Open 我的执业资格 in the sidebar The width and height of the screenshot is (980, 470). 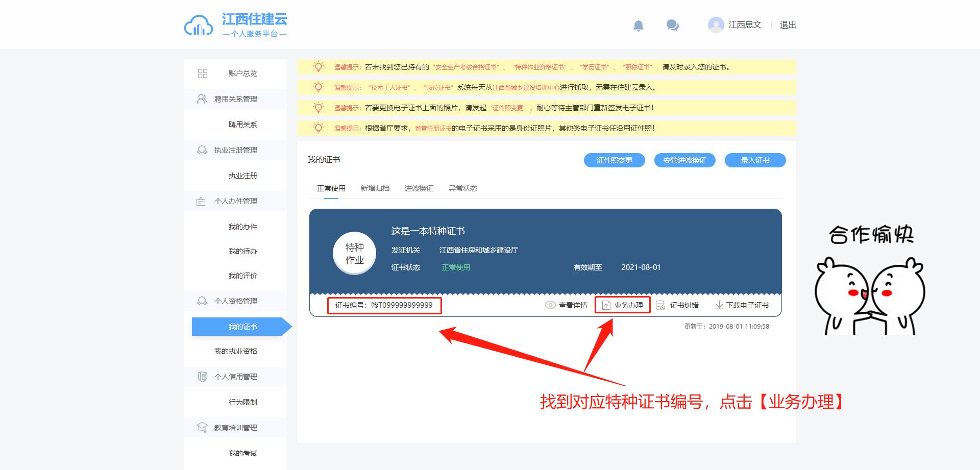click(235, 351)
